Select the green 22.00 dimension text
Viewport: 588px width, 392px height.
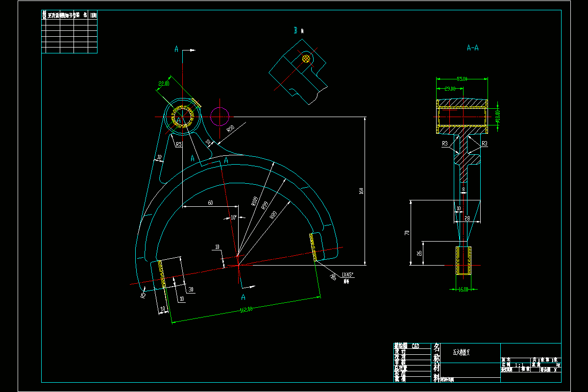click(x=164, y=84)
